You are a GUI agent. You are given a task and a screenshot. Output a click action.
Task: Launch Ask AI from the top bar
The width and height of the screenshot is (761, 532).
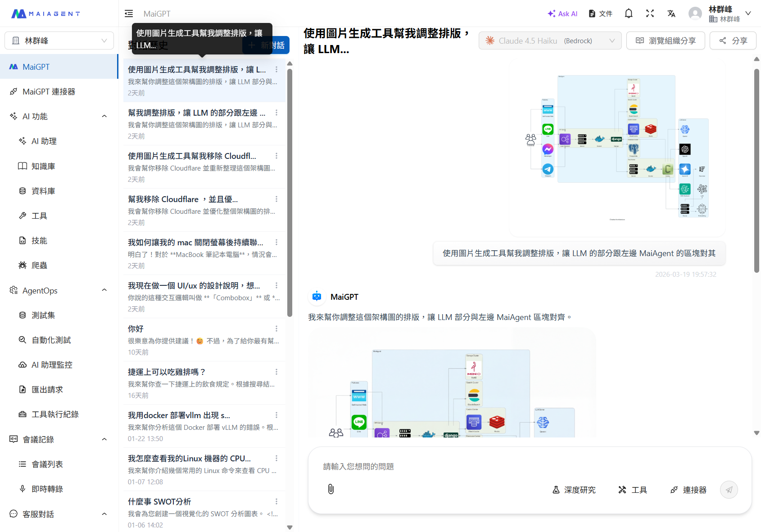[x=562, y=13]
